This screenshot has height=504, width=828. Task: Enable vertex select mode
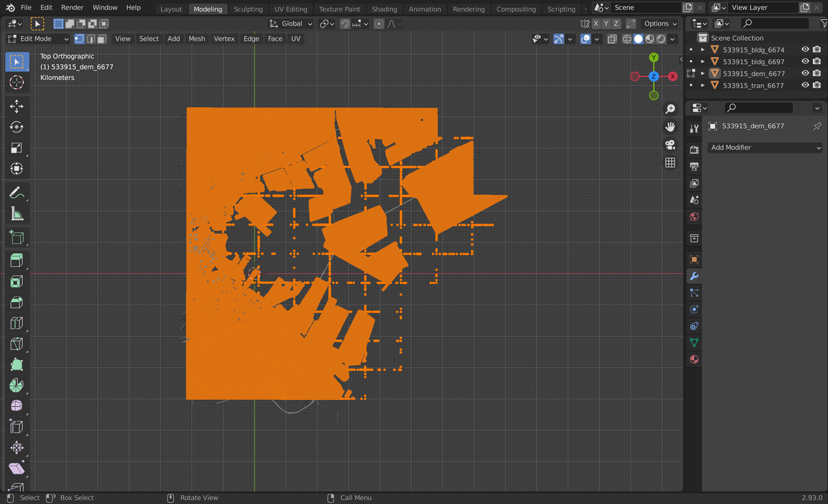pos(79,39)
